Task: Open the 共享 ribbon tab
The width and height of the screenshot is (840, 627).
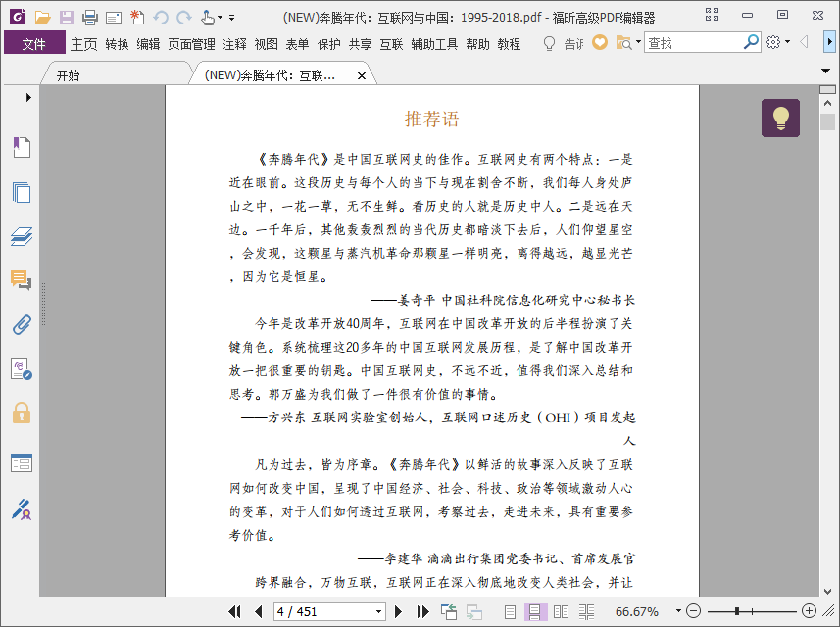Action: point(360,44)
